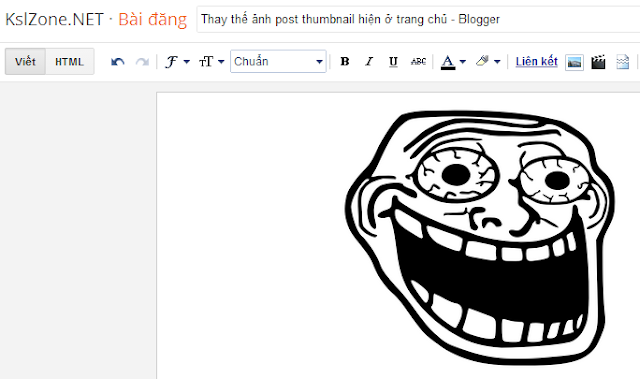This screenshot has width=640, height=379.
Task: Undo the last edit
Action: coord(118,62)
